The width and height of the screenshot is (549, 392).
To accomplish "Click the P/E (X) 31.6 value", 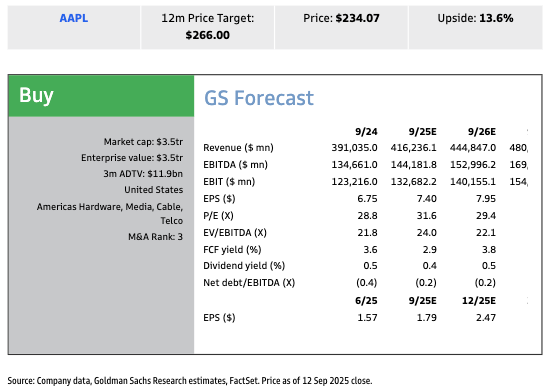I will 426,216.
